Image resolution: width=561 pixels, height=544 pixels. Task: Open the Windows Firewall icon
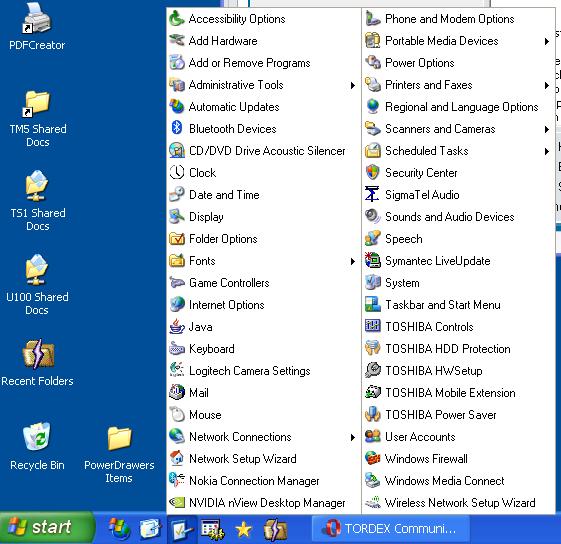372,458
